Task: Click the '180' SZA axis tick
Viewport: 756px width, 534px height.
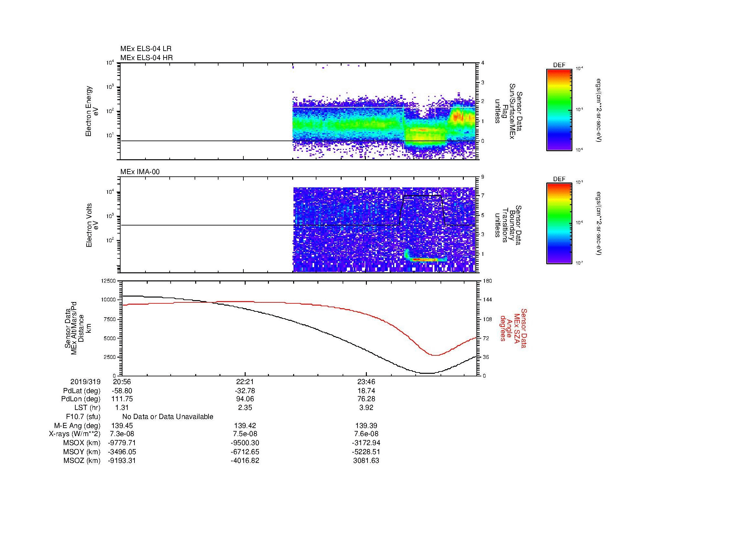Action: [x=487, y=281]
